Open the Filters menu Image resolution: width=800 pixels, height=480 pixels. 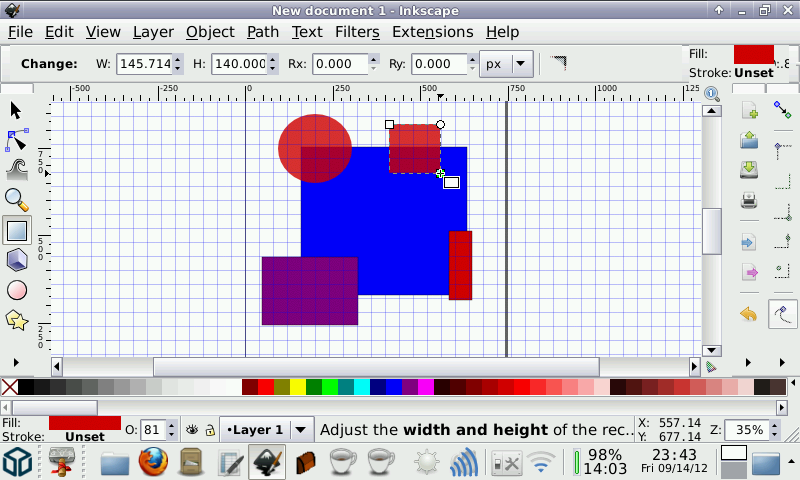click(x=357, y=32)
